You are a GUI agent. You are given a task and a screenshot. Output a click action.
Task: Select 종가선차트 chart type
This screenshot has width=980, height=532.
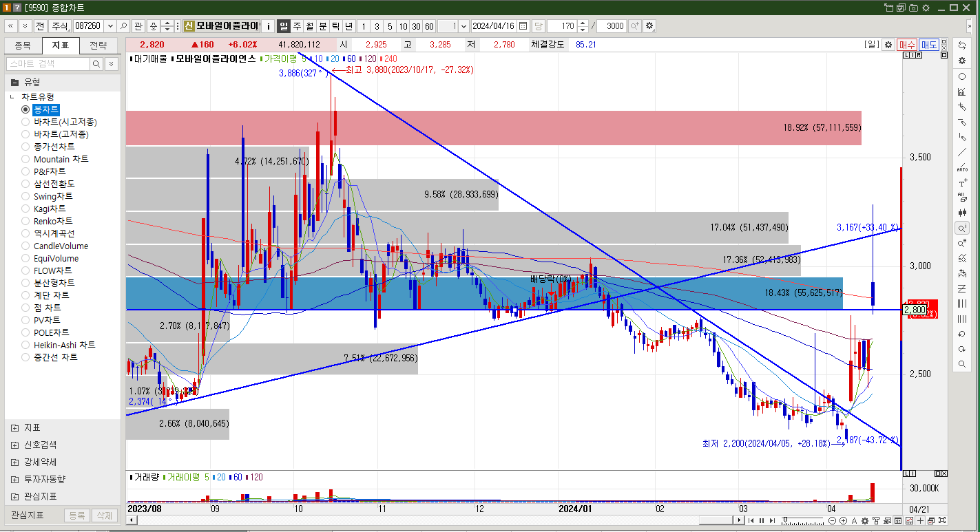(25, 147)
